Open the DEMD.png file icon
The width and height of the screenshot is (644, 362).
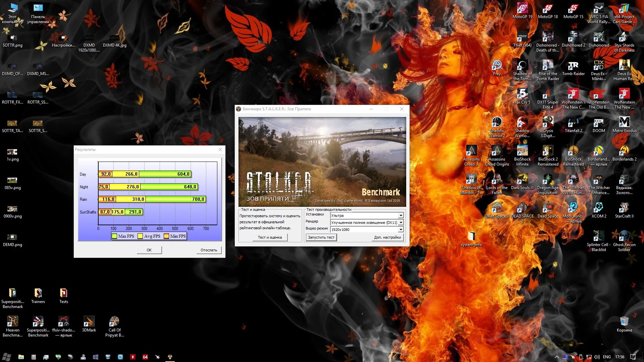12,240
